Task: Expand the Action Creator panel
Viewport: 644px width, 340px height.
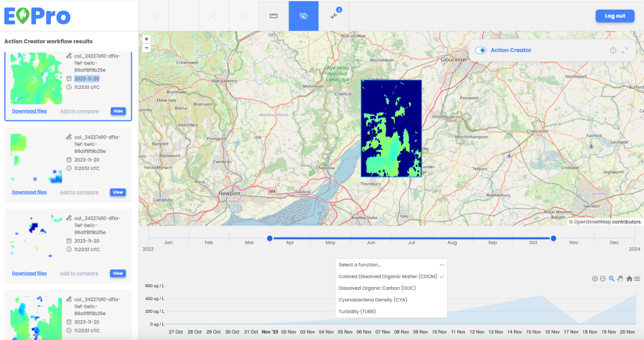Action: 625,50
